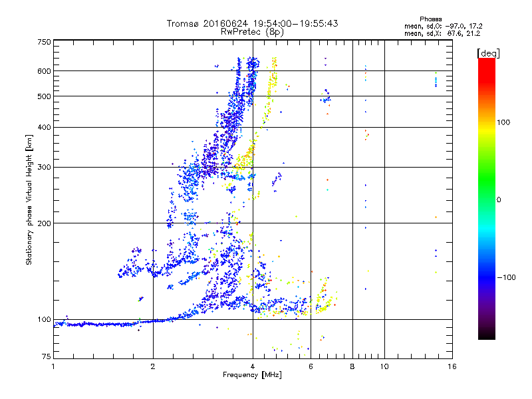The width and height of the screenshot is (532, 399).
Task: Click the x-axis tick label '4'
Action: [253, 366]
